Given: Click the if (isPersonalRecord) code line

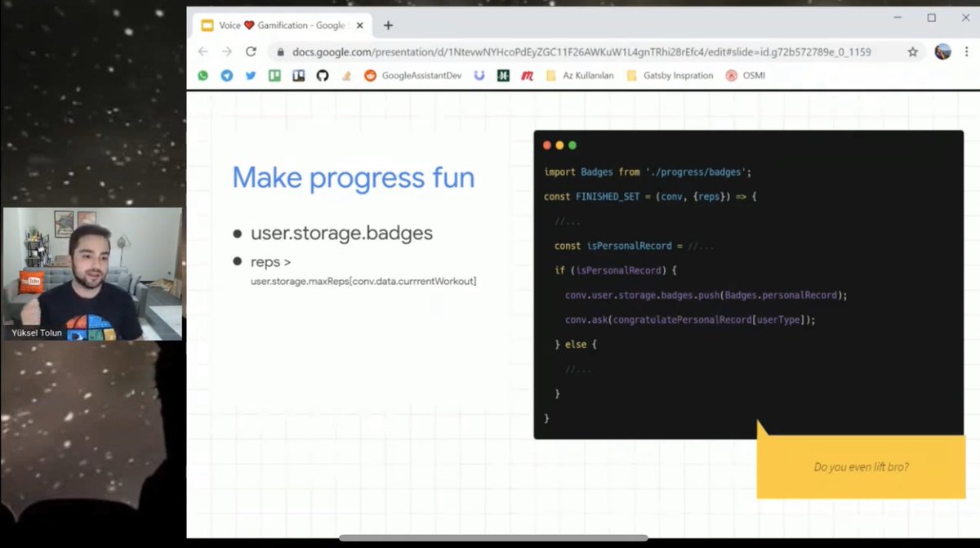Looking at the screenshot, I should (x=616, y=270).
